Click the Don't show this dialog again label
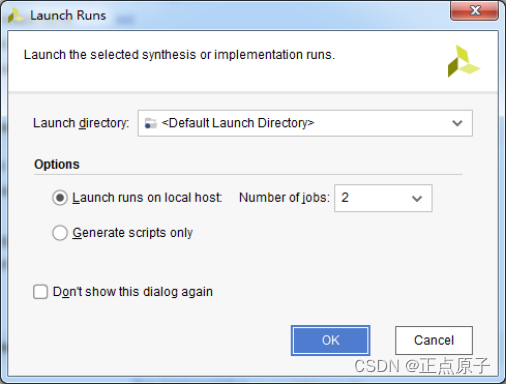The height and width of the screenshot is (384, 506). (133, 292)
